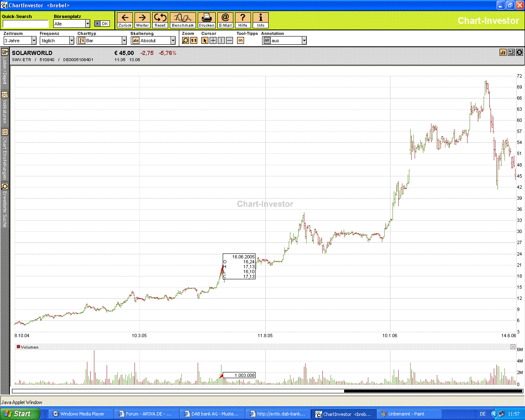Open the Börsenplatz dropdown showing Alle
The height and width of the screenshot is (420, 525).
click(87, 23)
